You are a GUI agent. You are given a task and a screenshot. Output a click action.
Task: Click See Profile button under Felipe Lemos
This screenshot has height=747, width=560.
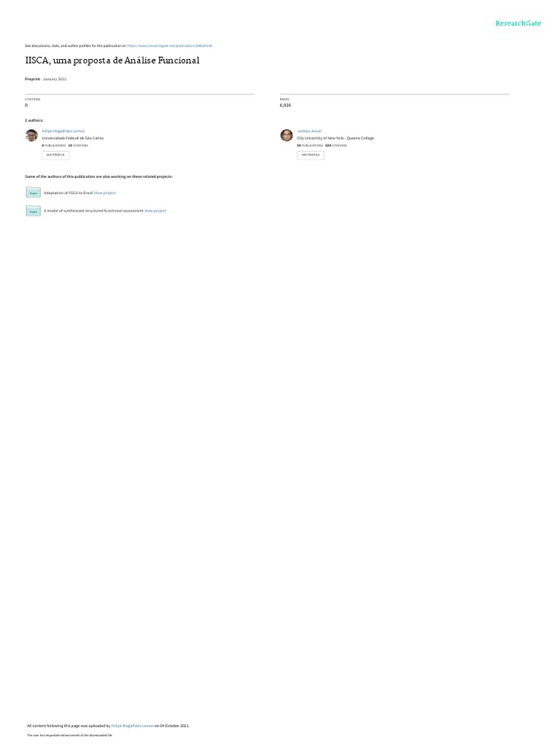pos(55,155)
